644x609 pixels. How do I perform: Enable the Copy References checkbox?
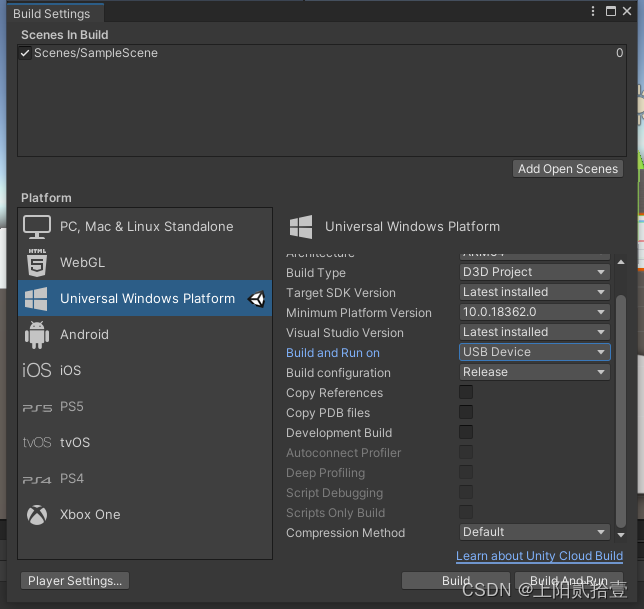(x=466, y=392)
